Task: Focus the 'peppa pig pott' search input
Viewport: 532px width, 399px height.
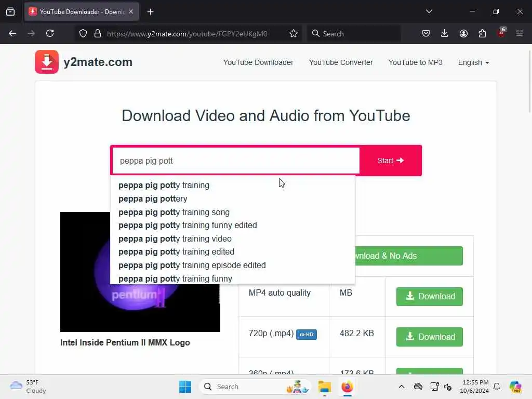Action: (x=236, y=161)
